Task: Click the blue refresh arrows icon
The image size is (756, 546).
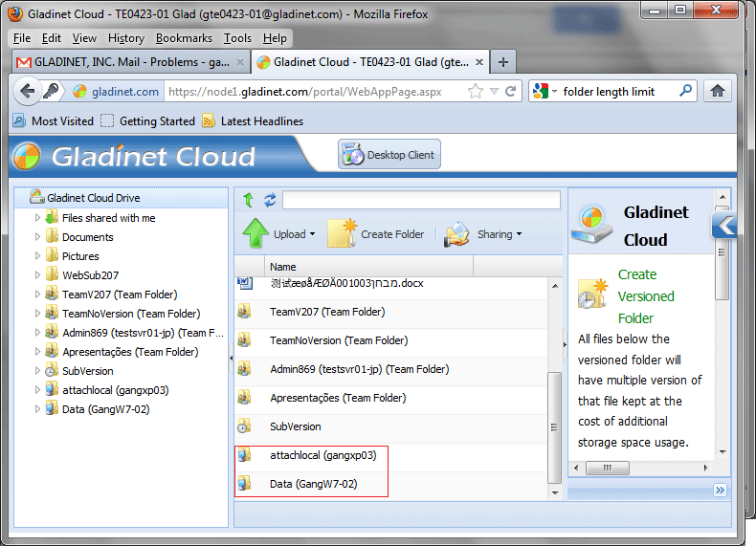Action: [270, 200]
